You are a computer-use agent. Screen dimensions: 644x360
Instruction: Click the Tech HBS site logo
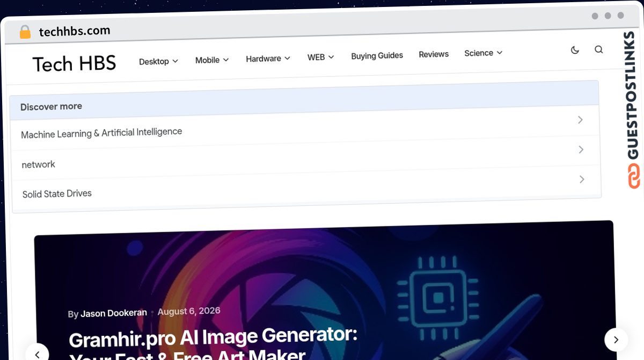pos(74,63)
